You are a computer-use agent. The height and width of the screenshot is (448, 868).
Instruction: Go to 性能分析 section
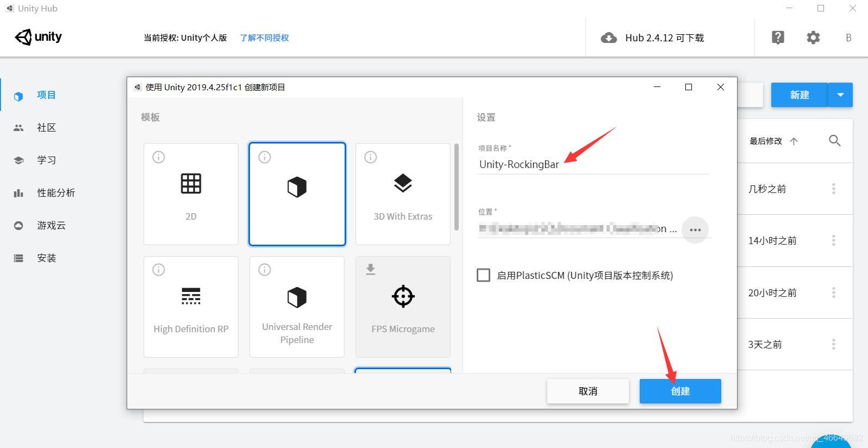(56, 193)
